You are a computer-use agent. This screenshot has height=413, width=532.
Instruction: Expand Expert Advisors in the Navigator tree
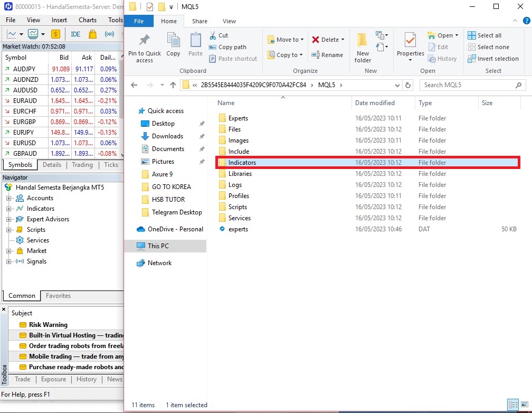9,219
